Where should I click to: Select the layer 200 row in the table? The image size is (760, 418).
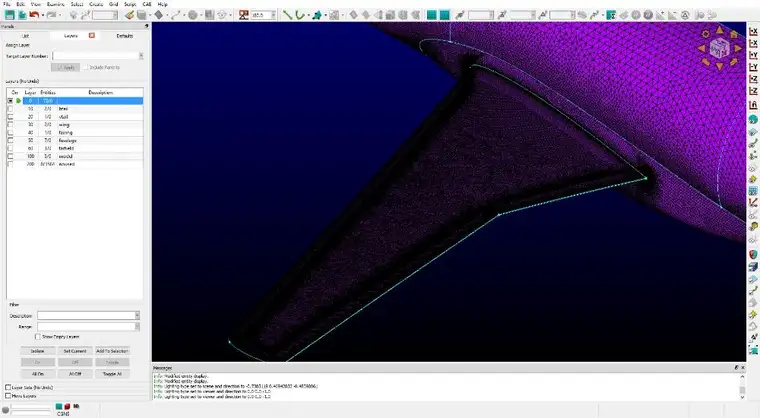[x=75, y=164]
